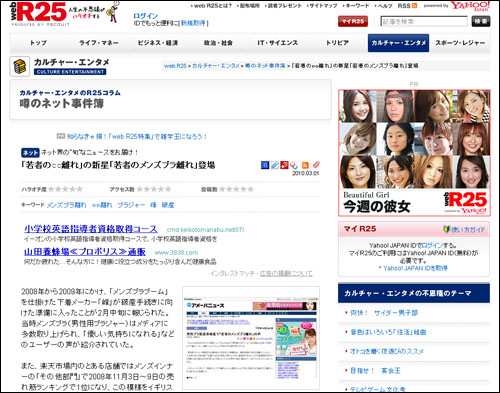Open the 配布場所 top link
The height and width of the screenshot is (393, 500).
tap(250, 6)
